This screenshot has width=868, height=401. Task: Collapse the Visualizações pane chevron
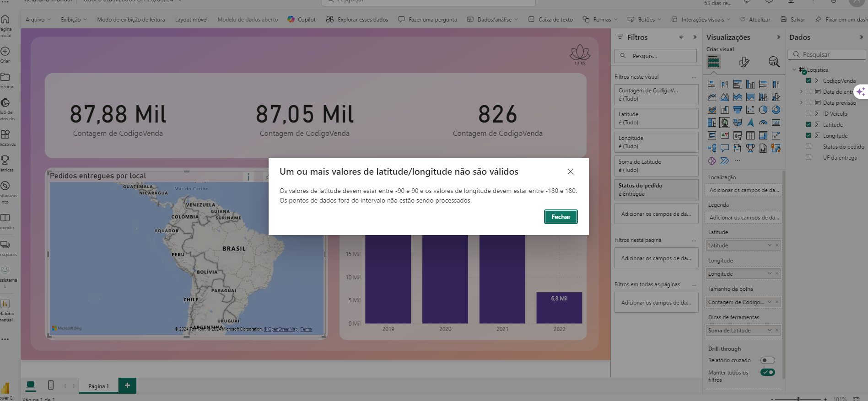coord(779,37)
